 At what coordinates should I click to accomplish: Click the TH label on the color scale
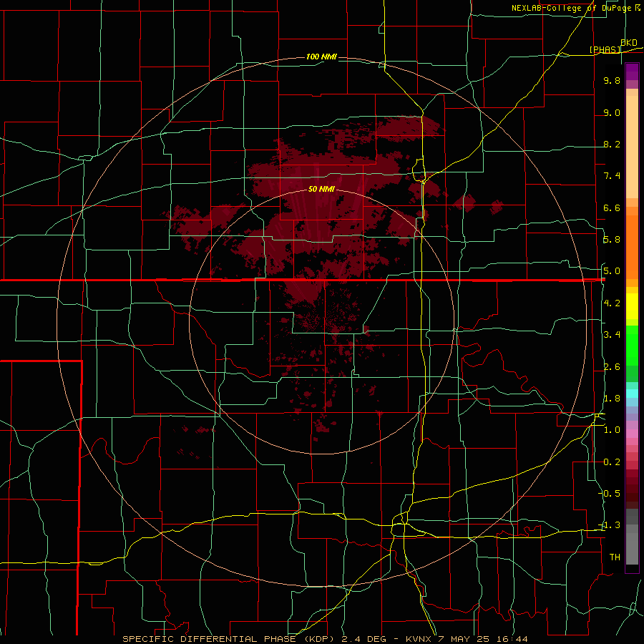coord(615,557)
